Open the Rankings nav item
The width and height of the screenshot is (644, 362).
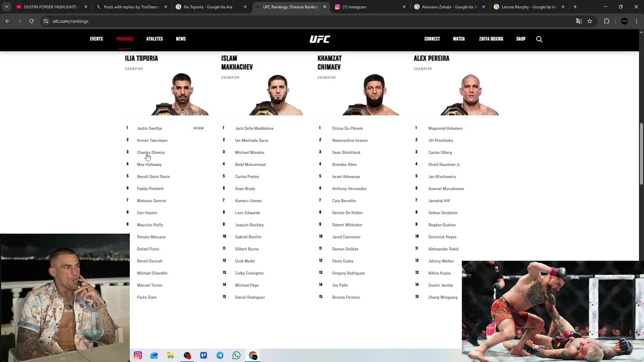[125, 39]
